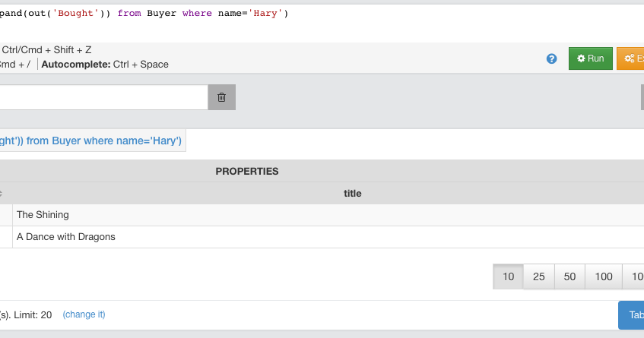Click the orange Explain button
The height and width of the screenshot is (338, 644).
[630, 58]
